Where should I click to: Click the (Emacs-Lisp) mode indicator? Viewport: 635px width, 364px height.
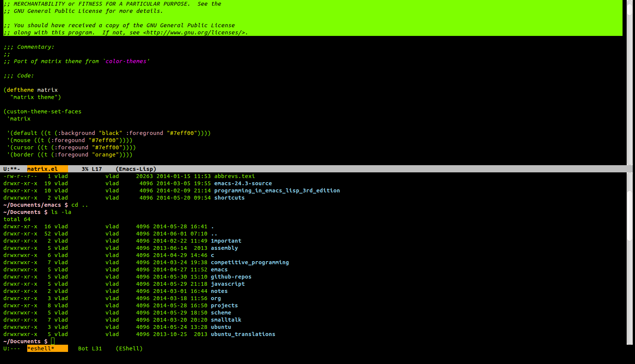click(136, 169)
